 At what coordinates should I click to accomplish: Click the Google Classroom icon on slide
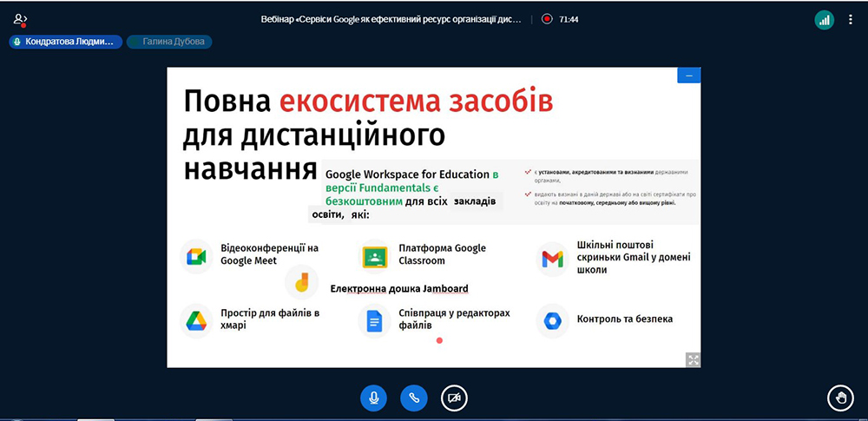point(374,256)
